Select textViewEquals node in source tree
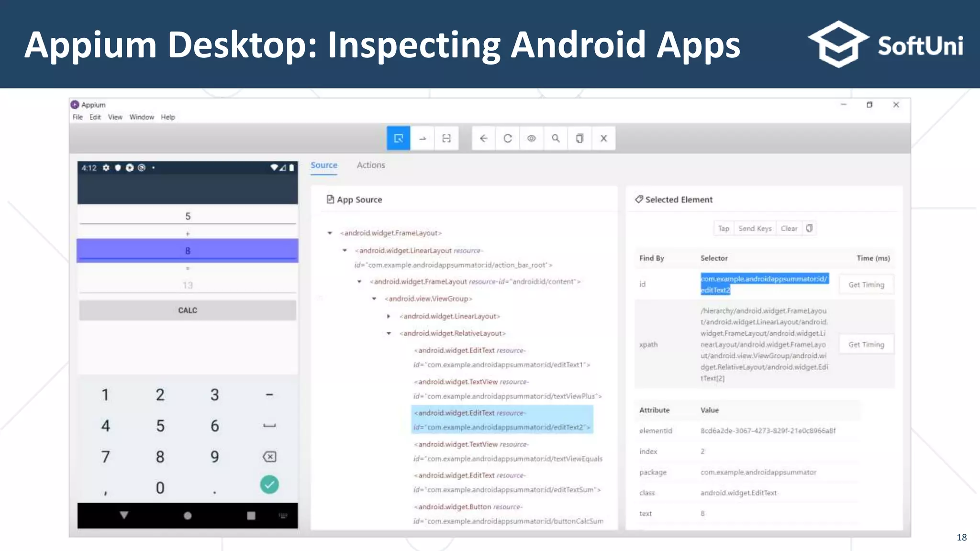 [508, 452]
